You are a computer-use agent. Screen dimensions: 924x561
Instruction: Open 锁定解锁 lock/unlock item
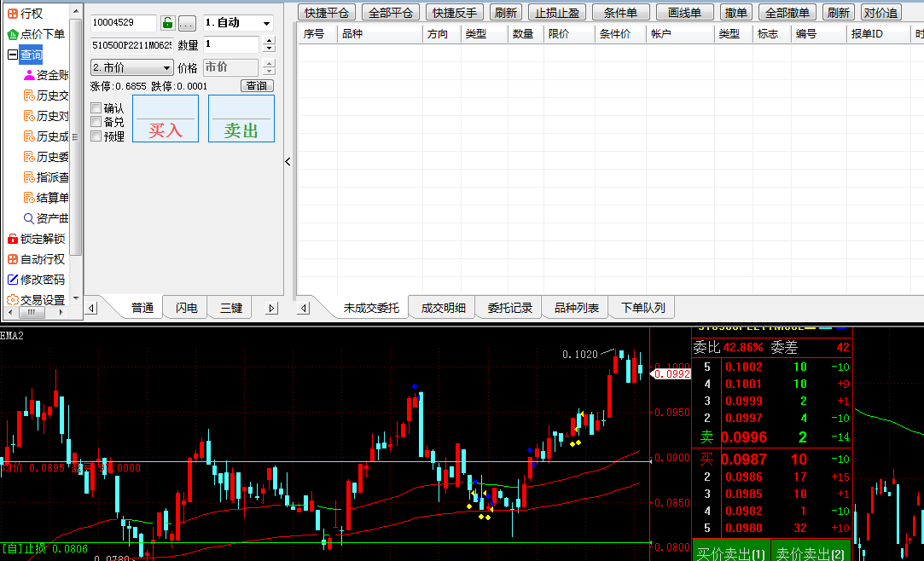pyautogui.click(x=36, y=239)
